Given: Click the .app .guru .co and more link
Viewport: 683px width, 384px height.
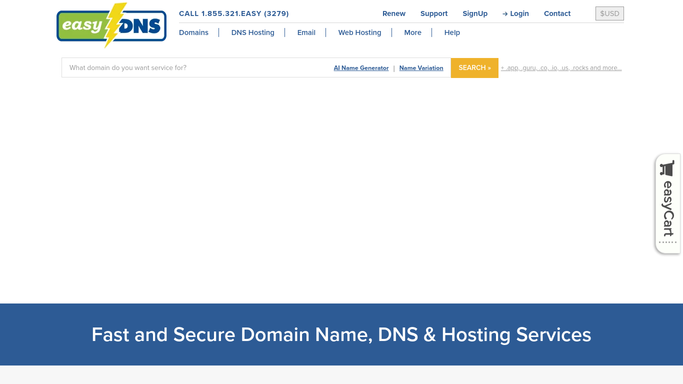Looking at the screenshot, I should 561,68.
